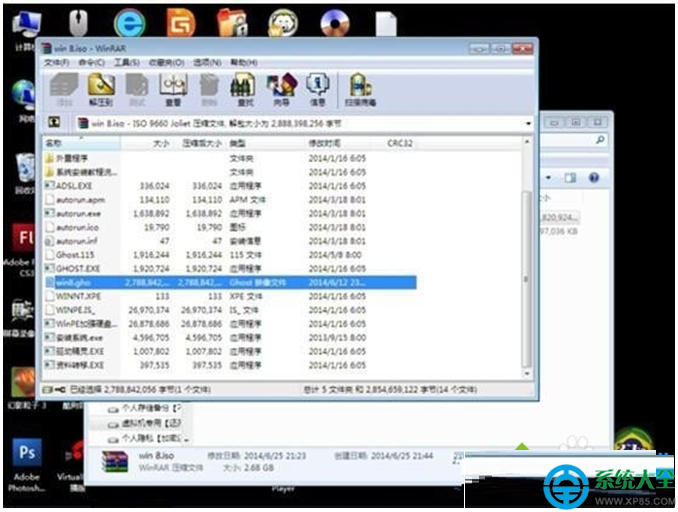Click the up-one-level folder icon
This screenshot has height=512, width=678.
coord(55,123)
